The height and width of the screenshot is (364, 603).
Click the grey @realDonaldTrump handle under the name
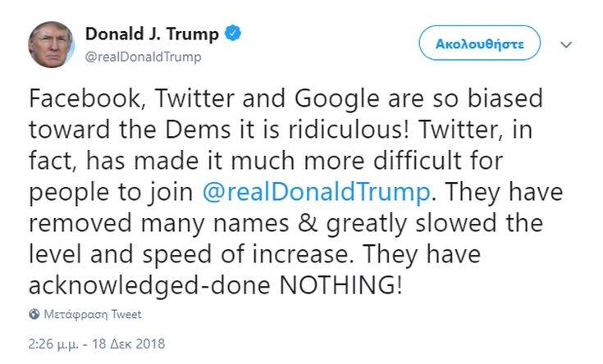143,57
